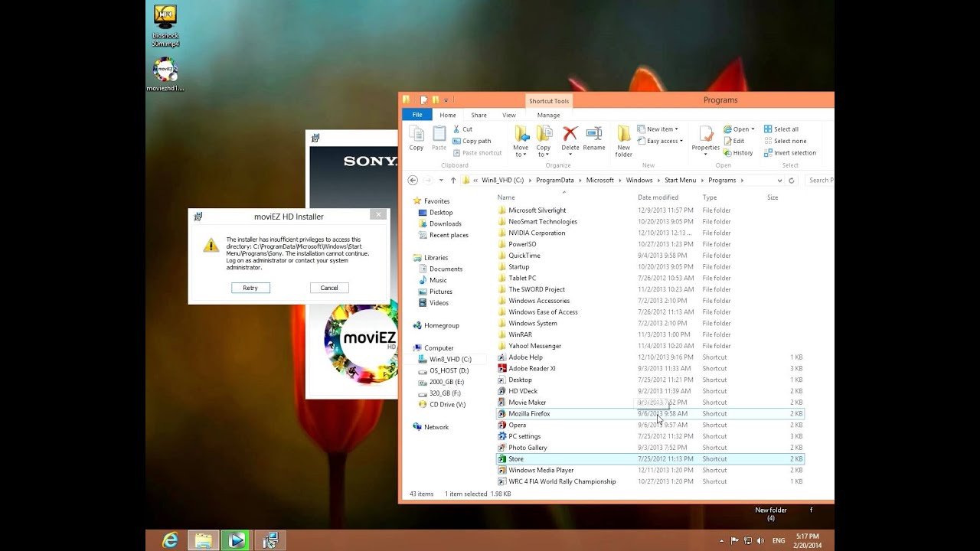Click the taskbar clock
The height and width of the screenshot is (551, 980).
(808, 540)
